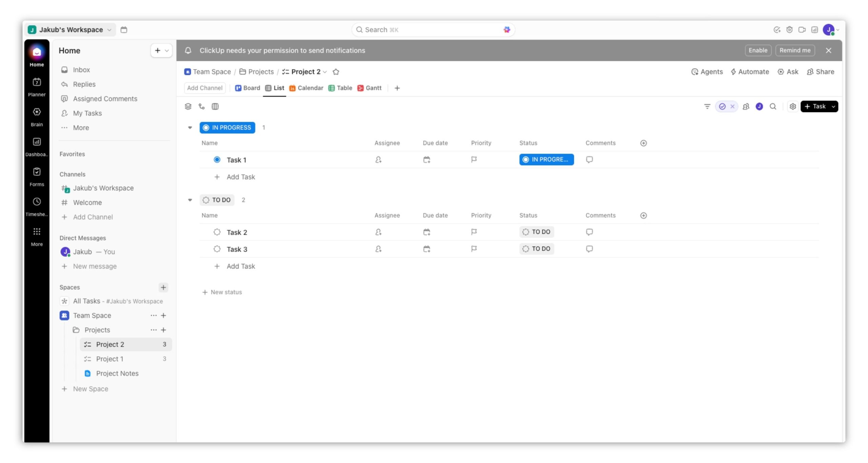The height and width of the screenshot is (463, 868).
Task: Toggle Task 1 status circle
Action: tap(217, 160)
